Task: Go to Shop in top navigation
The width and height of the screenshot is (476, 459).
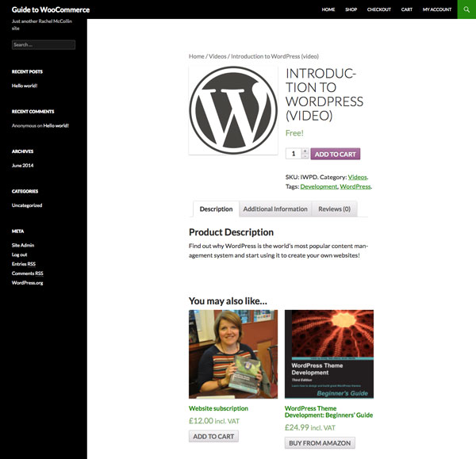Action: pyautogui.click(x=351, y=10)
